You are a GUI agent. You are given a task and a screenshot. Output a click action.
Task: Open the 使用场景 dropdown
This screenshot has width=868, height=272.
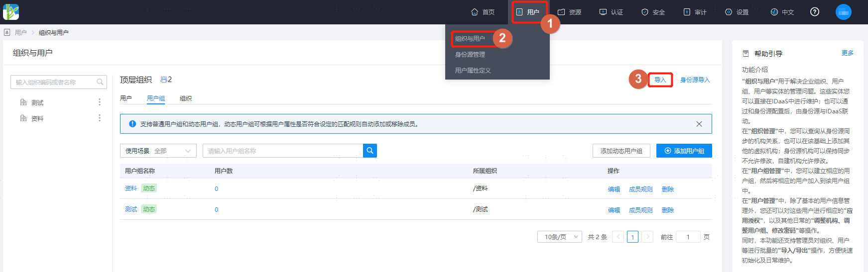tap(158, 151)
